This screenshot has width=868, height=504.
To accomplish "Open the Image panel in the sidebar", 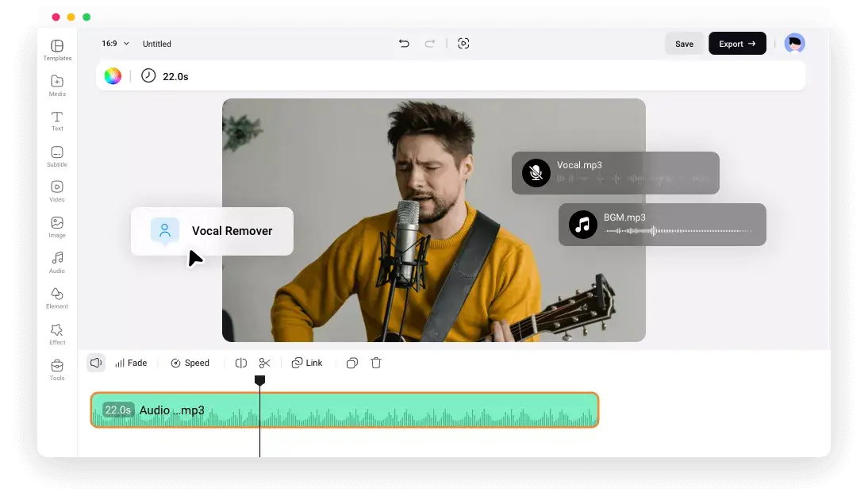I will pyautogui.click(x=57, y=228).
